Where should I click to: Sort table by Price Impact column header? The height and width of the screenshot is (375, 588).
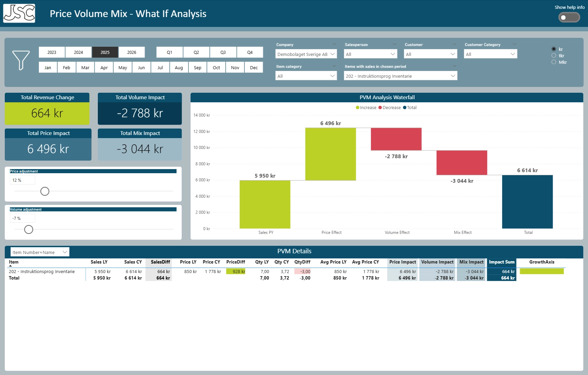pyautogui.click(x=403, y=262)
